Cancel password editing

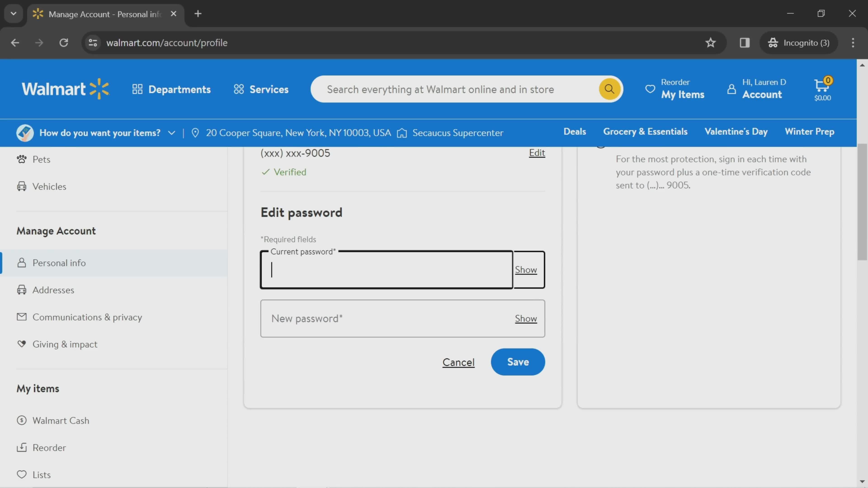(x=458, y=362)
